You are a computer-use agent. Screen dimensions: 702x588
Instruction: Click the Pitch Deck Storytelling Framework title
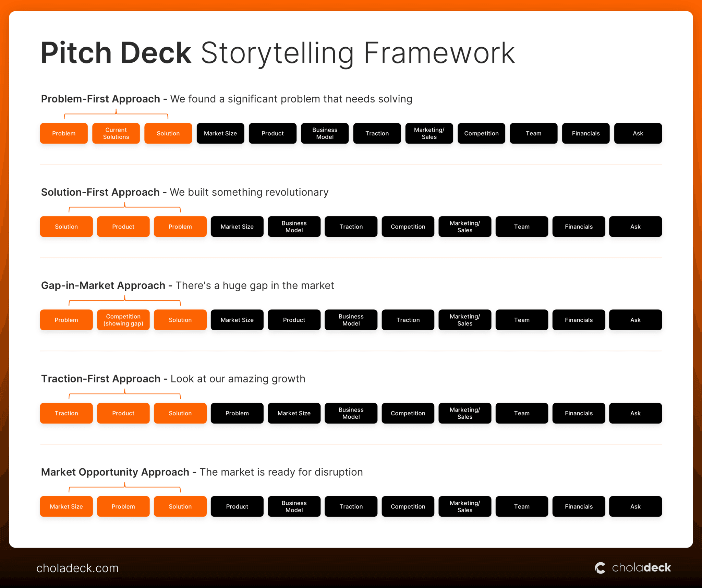pos(278,52)
